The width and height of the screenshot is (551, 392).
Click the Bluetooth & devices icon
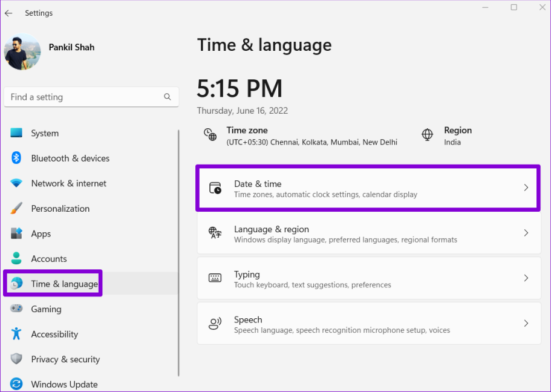[x=16, y=158]
